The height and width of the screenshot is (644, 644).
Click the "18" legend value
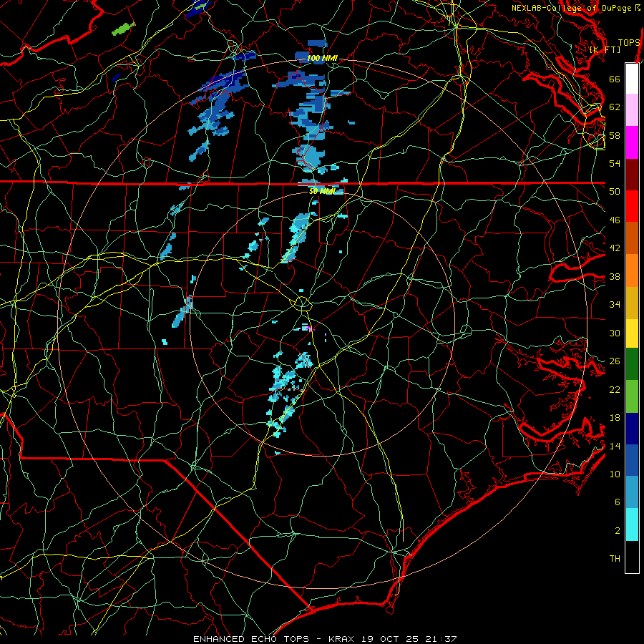615,418
